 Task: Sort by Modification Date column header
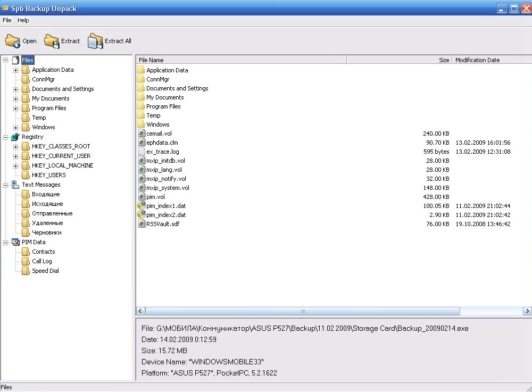(492, 60)
